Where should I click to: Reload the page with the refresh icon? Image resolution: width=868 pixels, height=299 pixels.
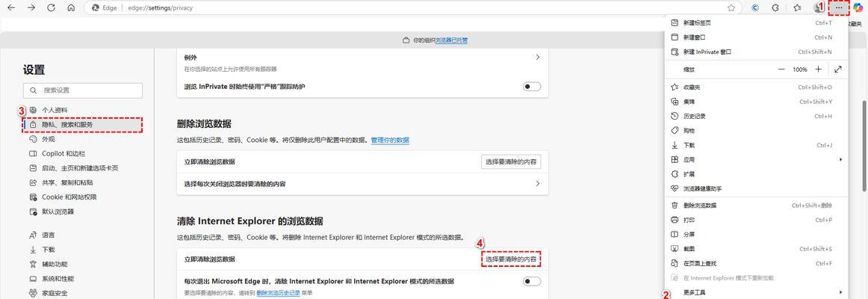tap(51, 7)
